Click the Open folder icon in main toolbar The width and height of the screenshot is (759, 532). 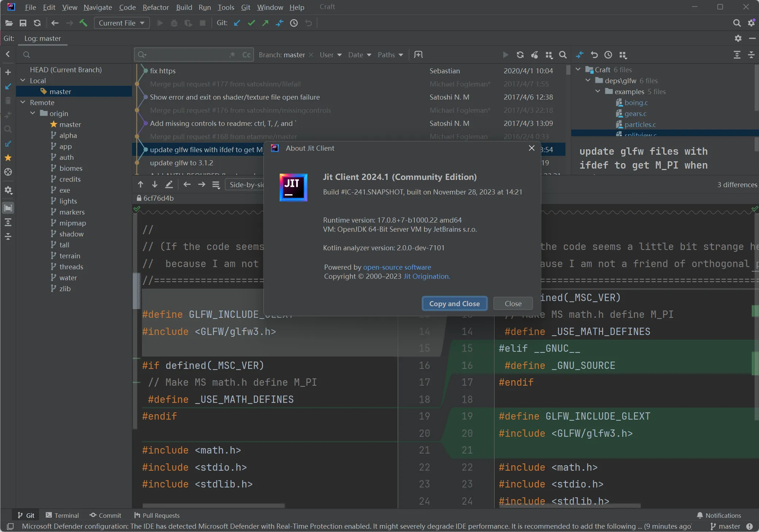(9, 23)
